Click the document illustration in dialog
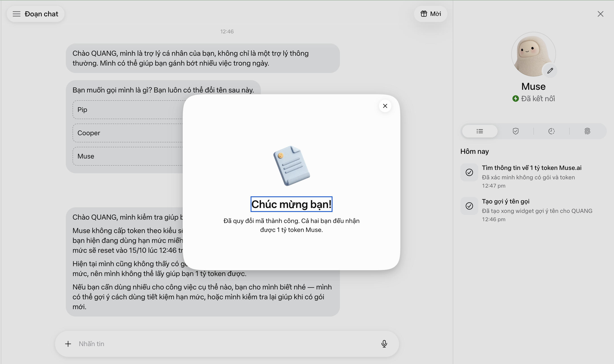The image size is (614, 364). click(291, 166)
